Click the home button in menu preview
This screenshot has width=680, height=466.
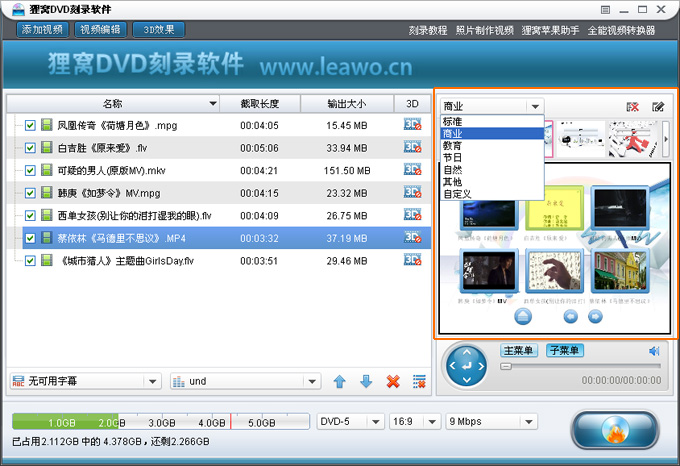click(523, 317)
